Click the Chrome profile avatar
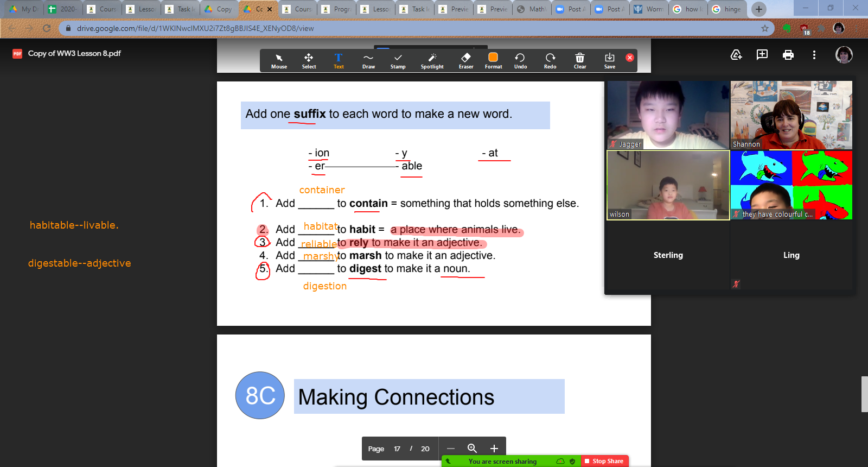The width and height of the screenshot is (868, 467). [839, 28]
